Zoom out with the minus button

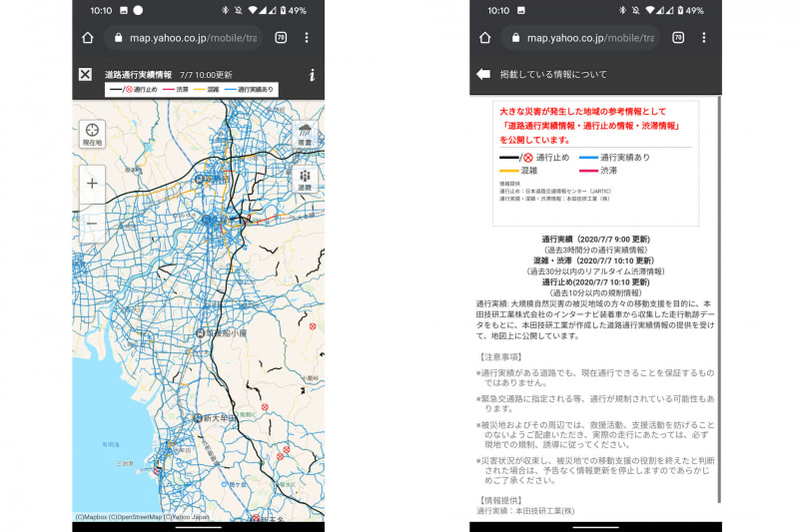point(92,224)
